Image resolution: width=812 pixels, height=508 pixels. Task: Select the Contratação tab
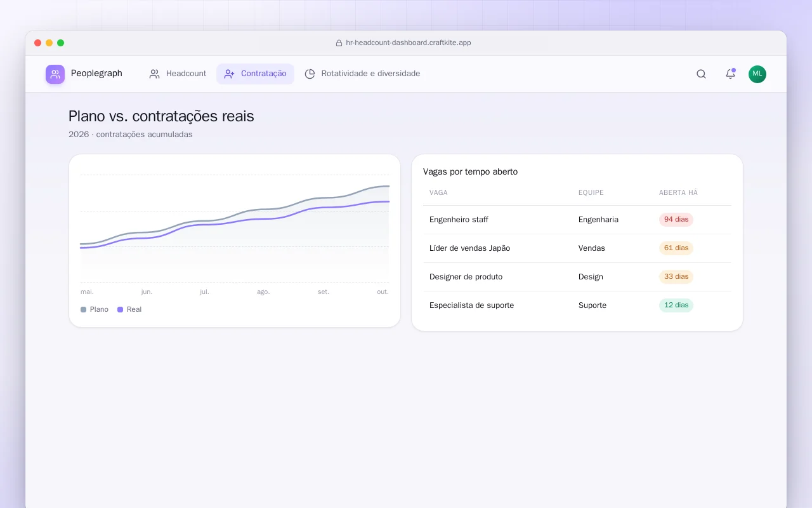255,74
